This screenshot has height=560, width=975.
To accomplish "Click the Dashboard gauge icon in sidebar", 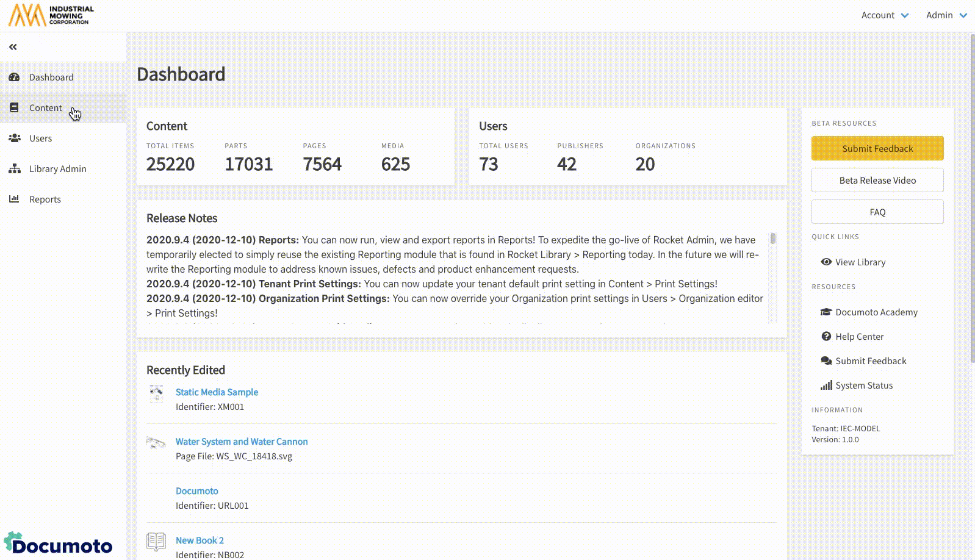I will click(x=14, y=77).
